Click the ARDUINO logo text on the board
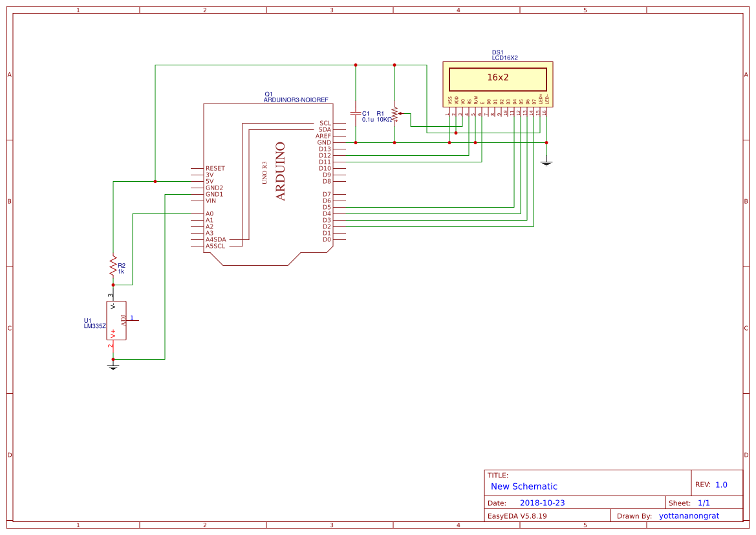This screenshot has width=756, height=535. click(x=280, y=171)
